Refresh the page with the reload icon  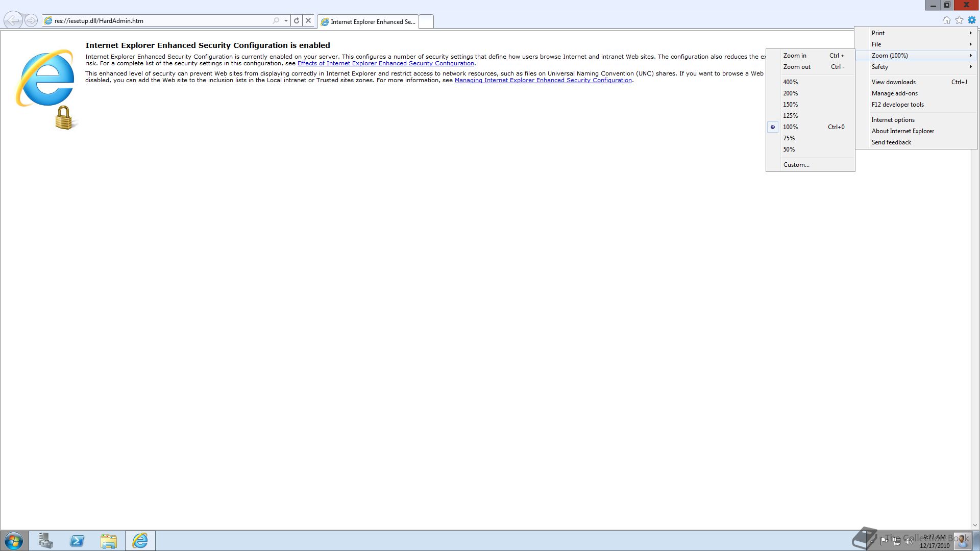pyautogui.click(x=297, y=21)
